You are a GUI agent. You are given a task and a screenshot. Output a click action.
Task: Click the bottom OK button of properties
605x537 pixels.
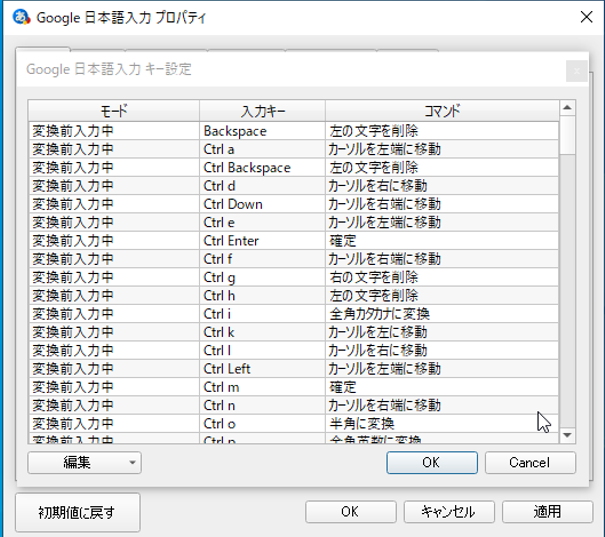(350, 511)
